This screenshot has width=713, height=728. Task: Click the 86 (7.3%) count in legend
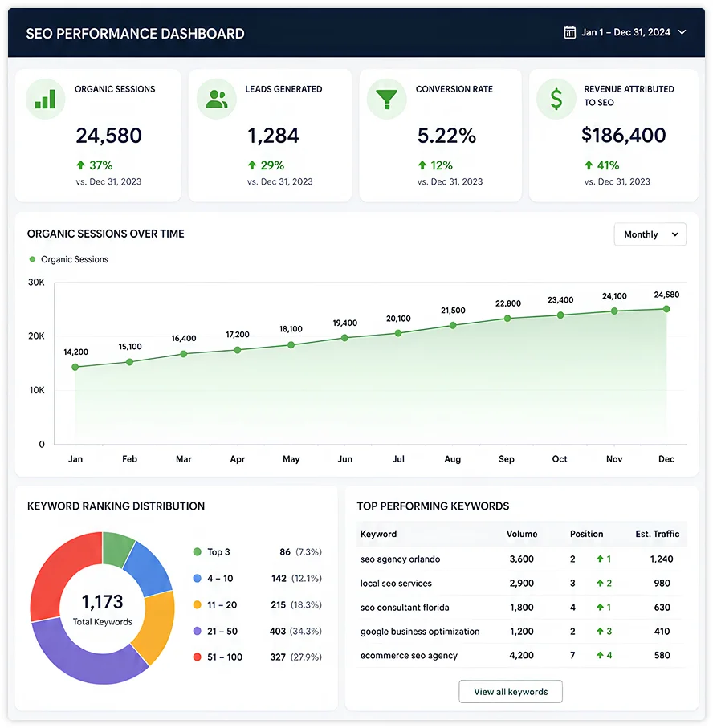tap(300, 551)
